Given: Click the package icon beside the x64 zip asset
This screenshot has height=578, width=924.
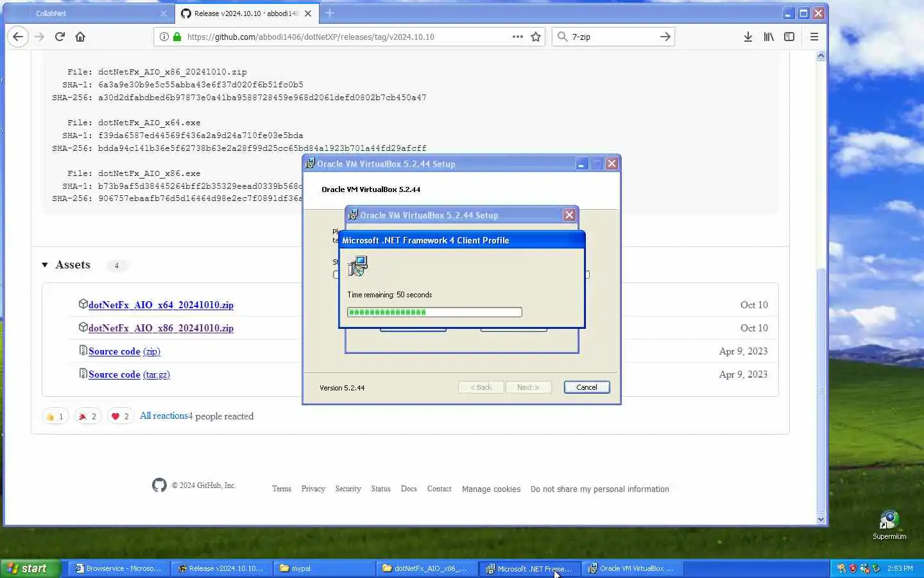Looking at the screenshot, I should point(83,304).
